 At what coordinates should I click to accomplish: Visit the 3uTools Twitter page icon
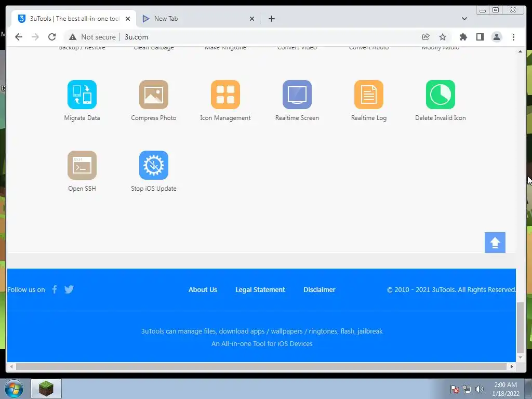[69, 289]
